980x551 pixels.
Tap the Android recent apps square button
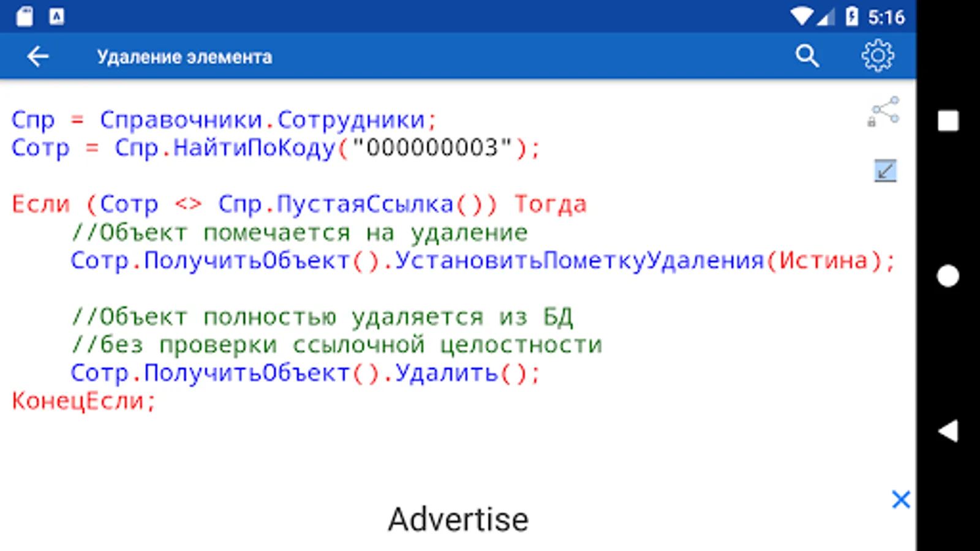pos(948,121)
